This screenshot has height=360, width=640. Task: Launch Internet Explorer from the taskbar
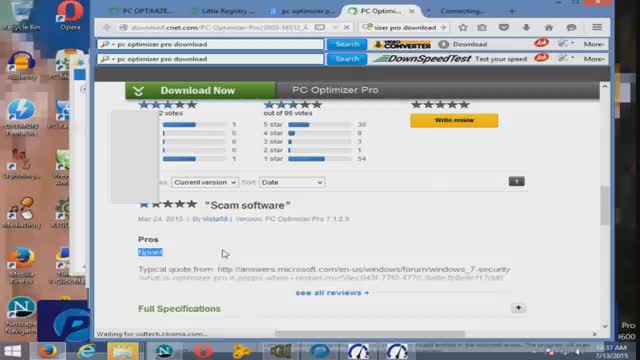tap(87, 351)
